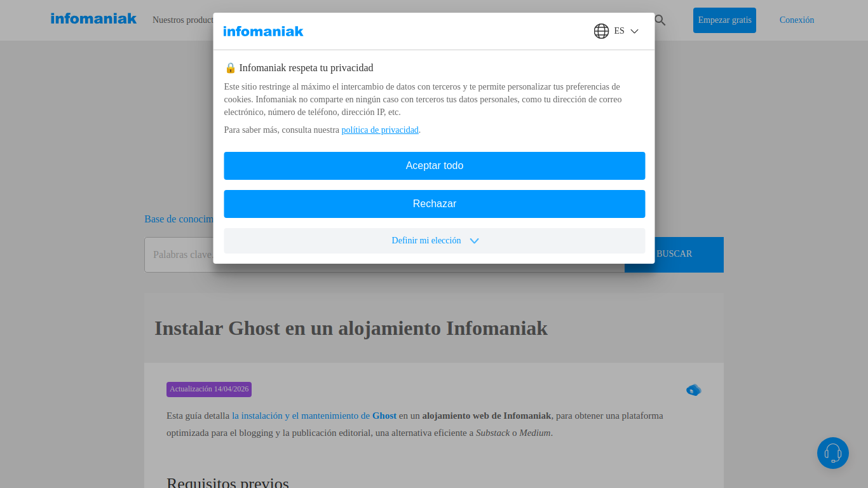
Task: Follow the instalación y mantenimiento de Ghost link
Action: click(314, 416)
